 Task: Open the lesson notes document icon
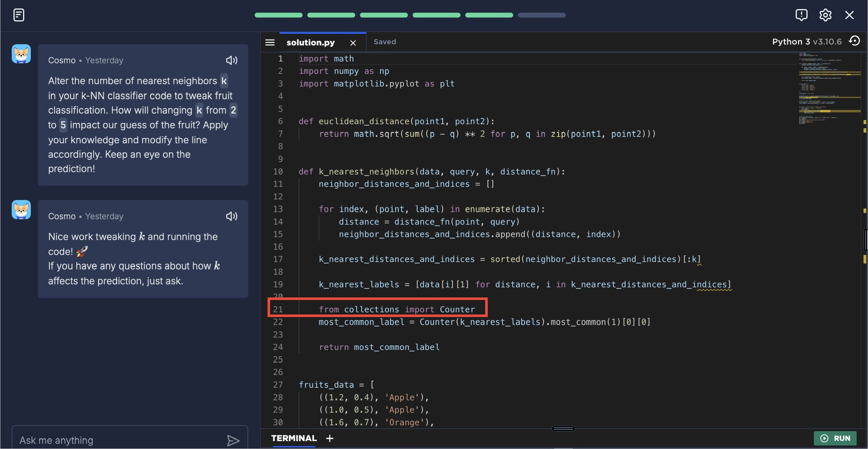19,15
